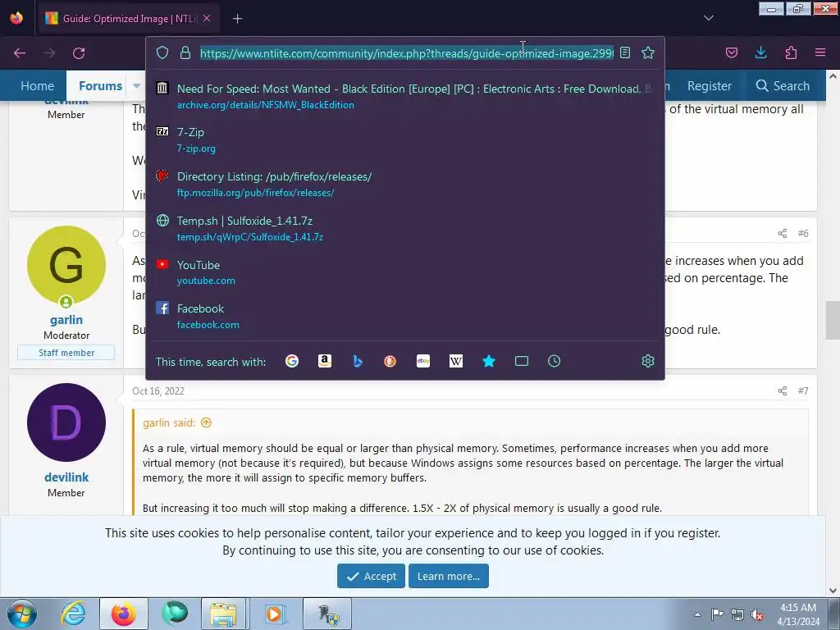Search this time with DuckDuckGo icon
The image size is (840, 630).
pos(390,361)
